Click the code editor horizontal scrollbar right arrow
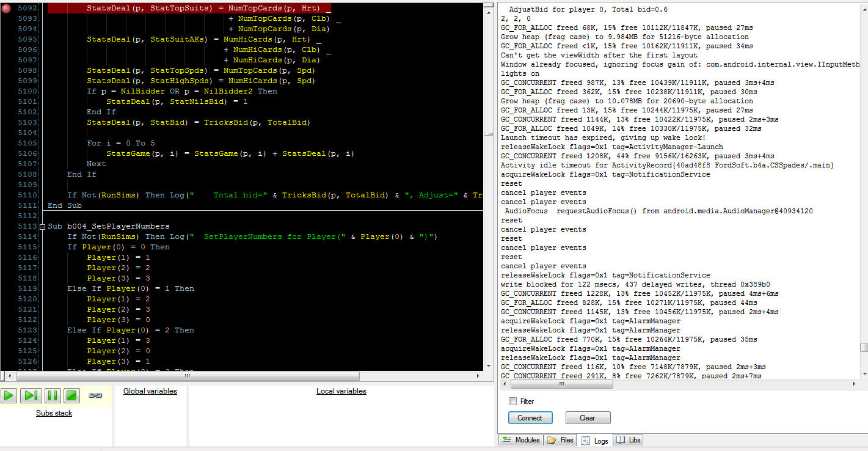 (477, 376)
